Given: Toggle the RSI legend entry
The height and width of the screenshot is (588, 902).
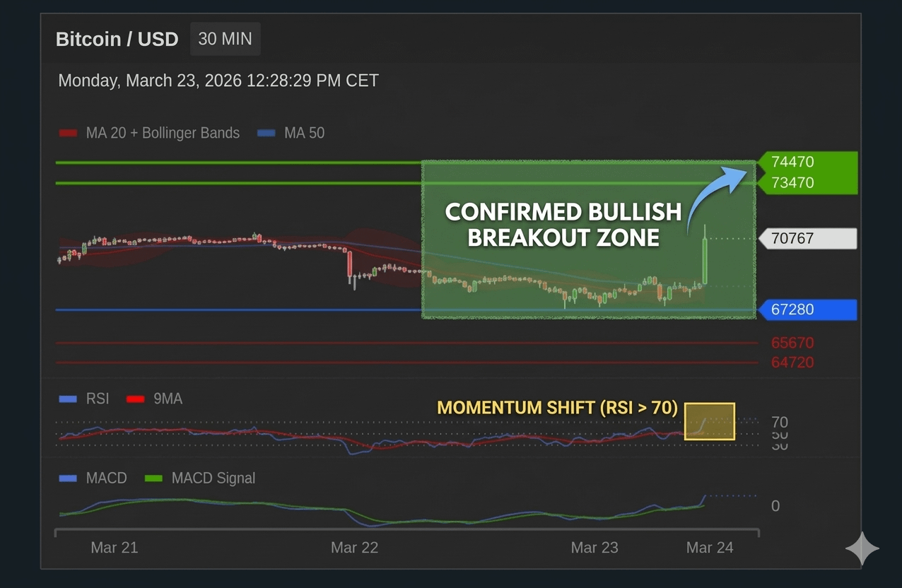Looking at the screenshot, I should (84, 399).
